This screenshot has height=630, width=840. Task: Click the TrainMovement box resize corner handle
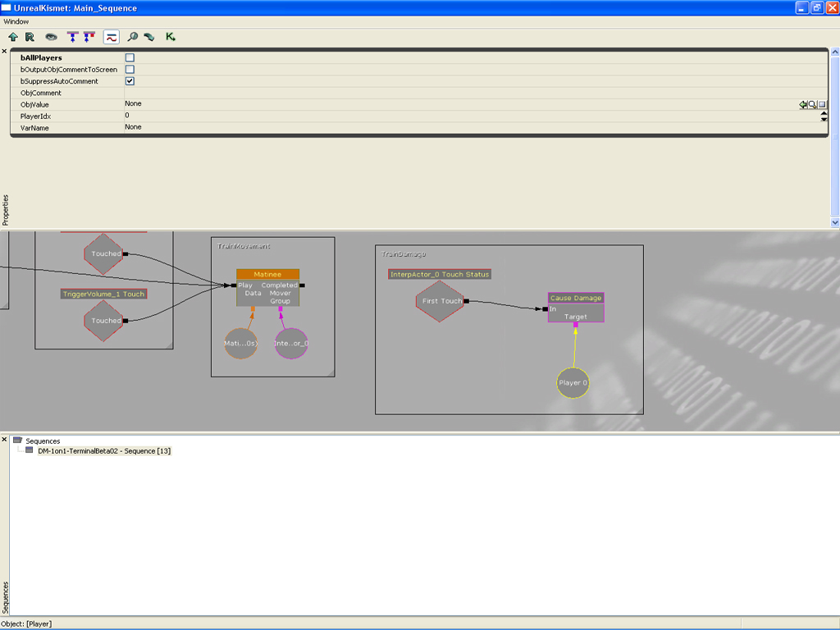click(331, 373)
